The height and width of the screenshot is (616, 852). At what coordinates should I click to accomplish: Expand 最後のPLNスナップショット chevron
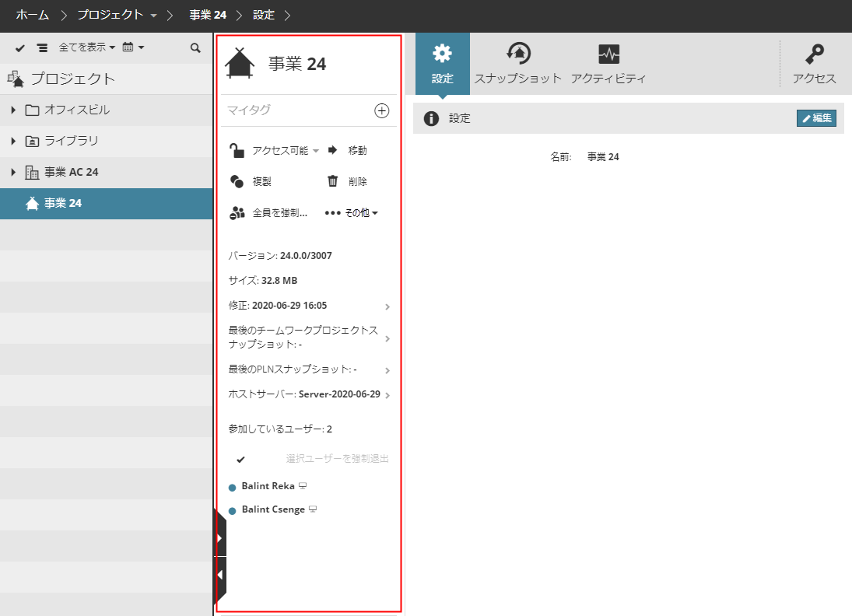(387, 370)
